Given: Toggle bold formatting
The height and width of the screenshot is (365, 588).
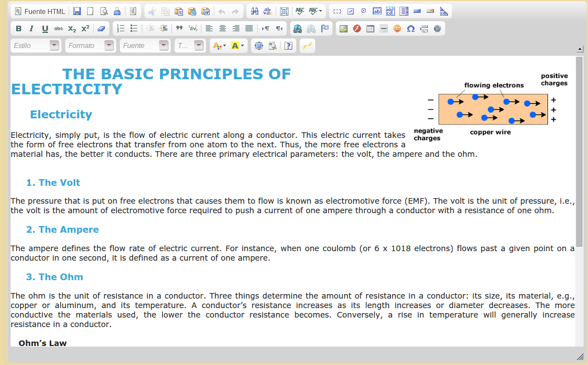Looking at the screenshot, I should [x=18, y=28].
